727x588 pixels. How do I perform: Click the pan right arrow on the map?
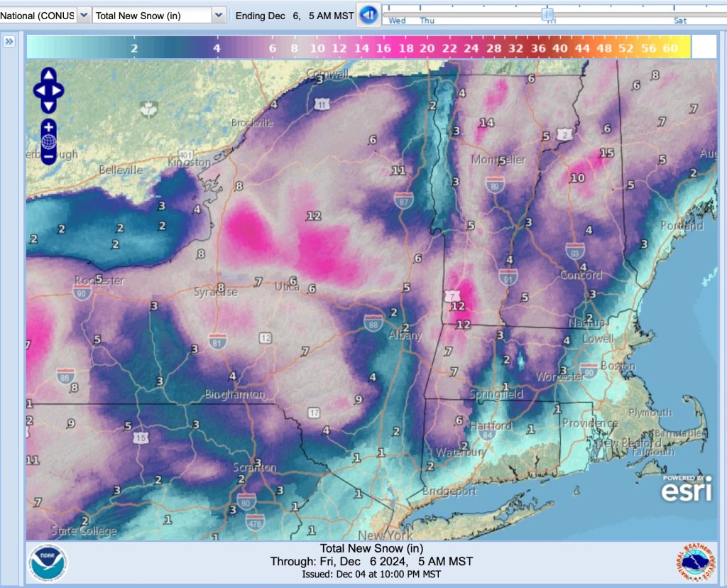pyautogui.click(x=58, y=90)
